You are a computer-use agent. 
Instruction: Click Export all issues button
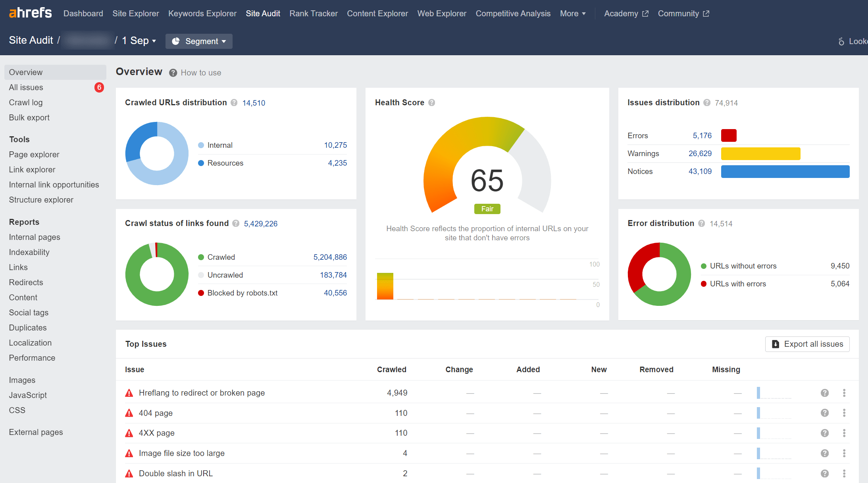[x=807, y=344]
